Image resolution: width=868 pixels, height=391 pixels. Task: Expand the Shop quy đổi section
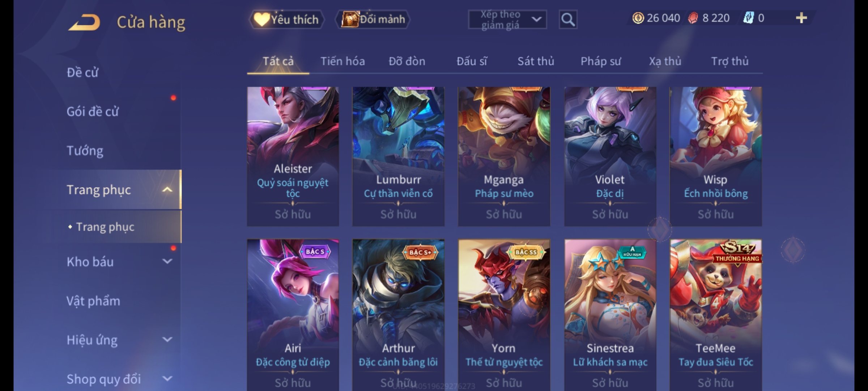click(167, 379)
